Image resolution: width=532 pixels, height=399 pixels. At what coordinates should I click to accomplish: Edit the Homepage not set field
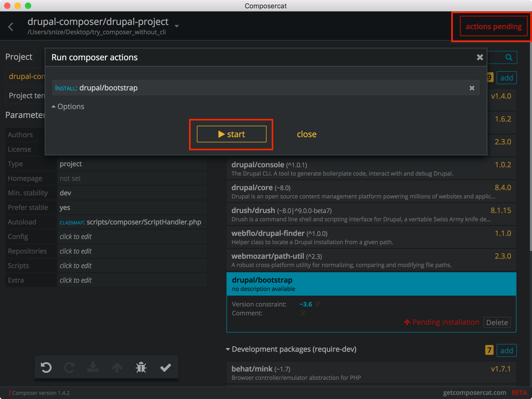coord(132,178)
